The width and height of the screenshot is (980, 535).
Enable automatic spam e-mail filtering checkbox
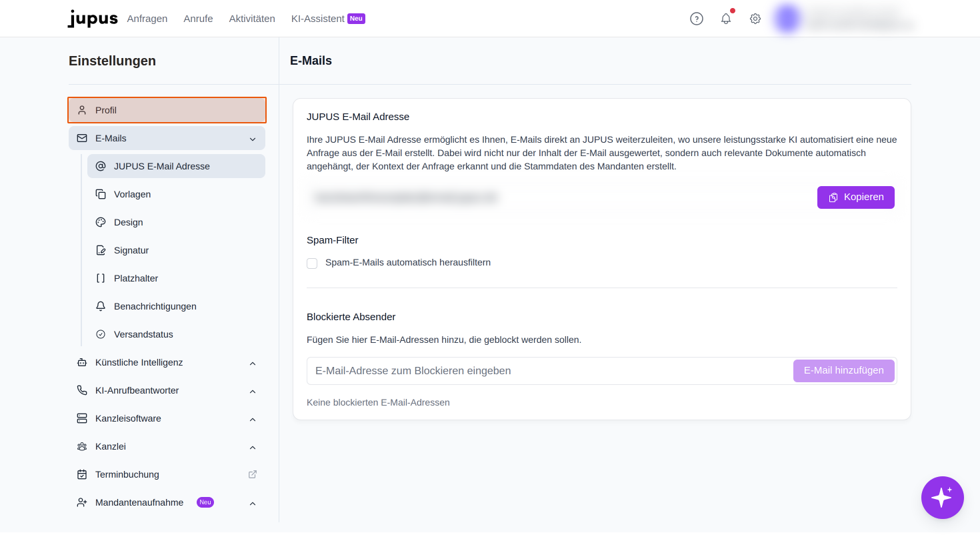[x=312, y=263]
